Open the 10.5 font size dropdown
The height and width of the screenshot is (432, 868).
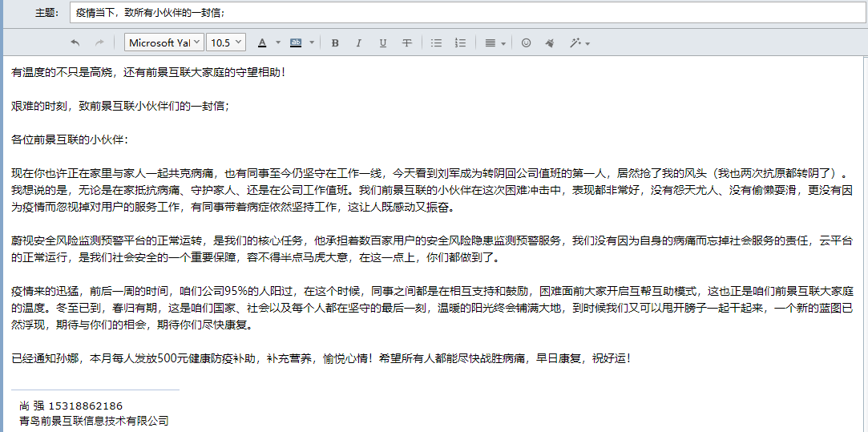tap(226, 42)
